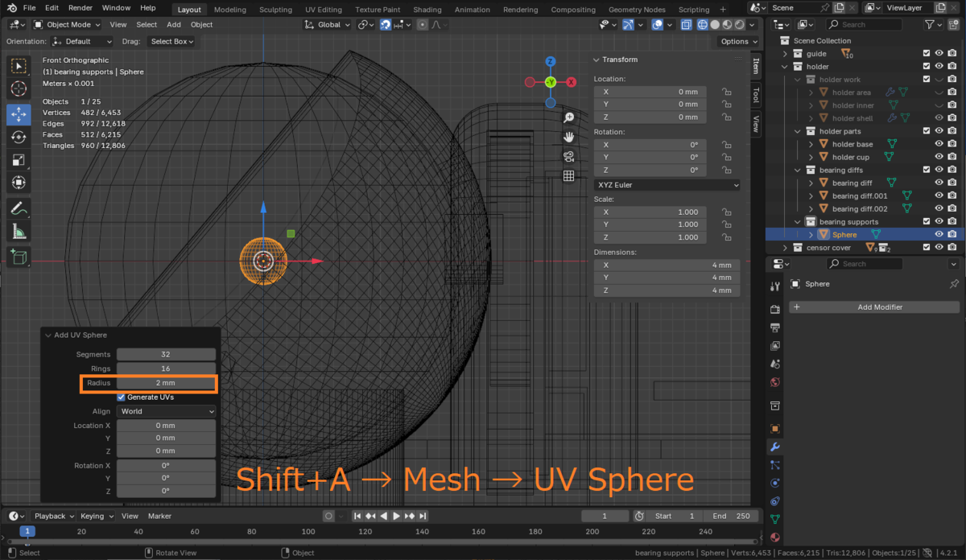Expand censor cover collection
The height and width of the screenshot is (560, 966).
(785, 248)
